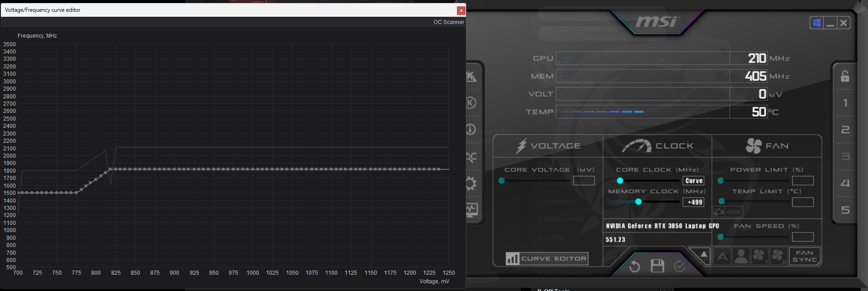The width and height of the screenshot is (868, 291).
Task: Click the FAN panel header
Action: tap(767, 146)
